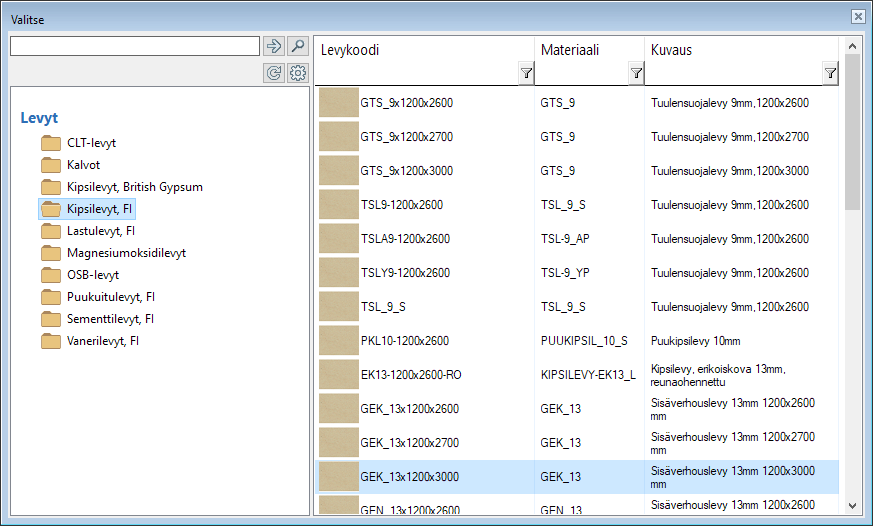Screen dimensions: 873x526
Task: Click the refresh icon above the tree
Action: [273, 73]
